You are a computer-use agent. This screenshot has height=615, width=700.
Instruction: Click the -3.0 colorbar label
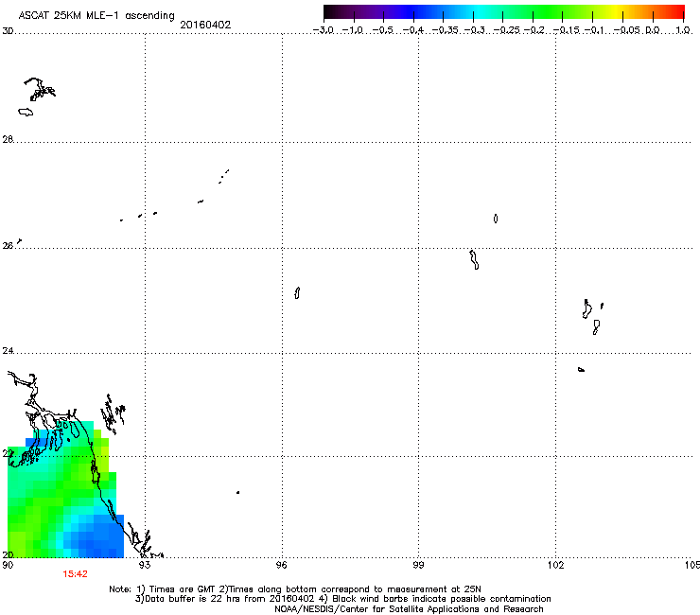click(x=324, y=30)
